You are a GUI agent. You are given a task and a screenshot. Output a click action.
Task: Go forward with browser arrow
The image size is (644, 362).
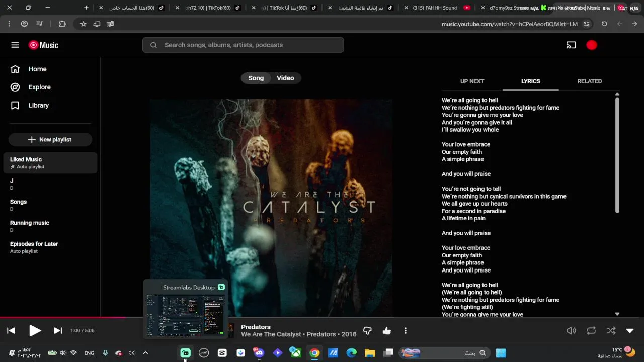[634, 24]
